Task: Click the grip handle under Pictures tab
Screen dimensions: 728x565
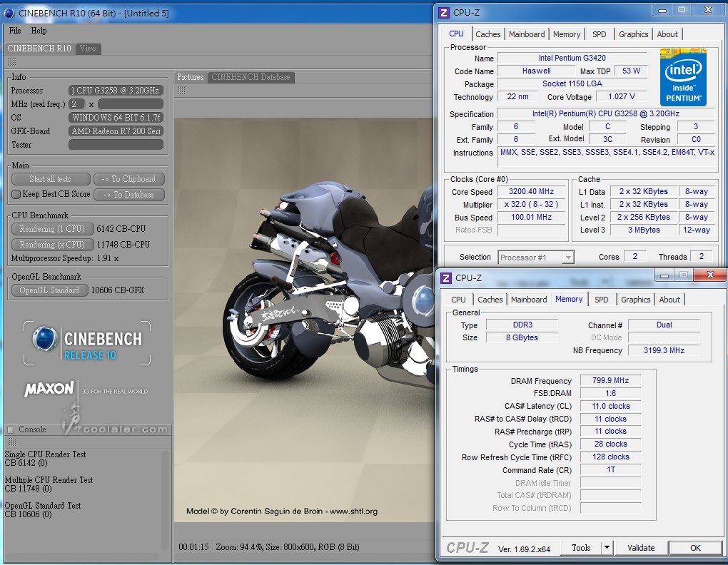Action: (x=181, y=91)
